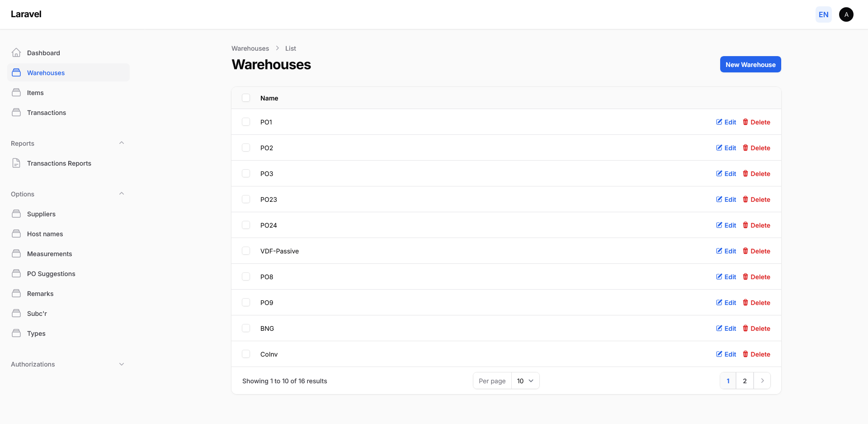This screenshot has width=868, height=424.
Task: Click the Dashboard home icon in sidebar
Action: (16, 53)
